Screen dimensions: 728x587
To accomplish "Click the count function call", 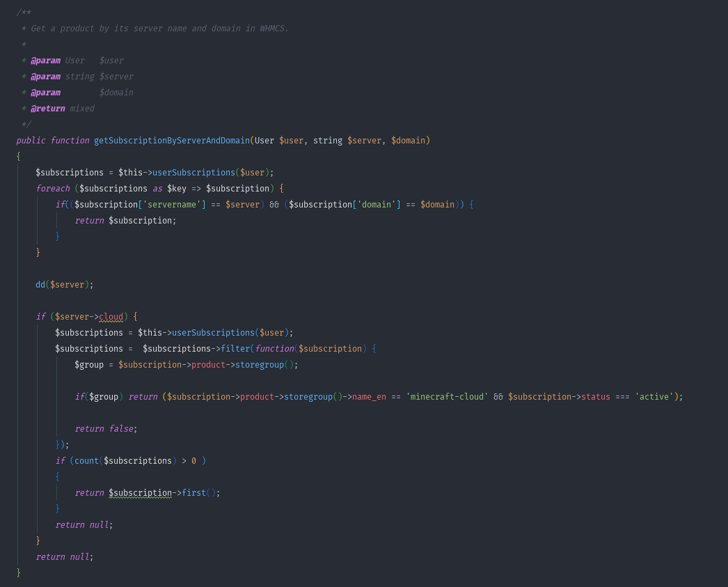I will [x=87, y=461].
